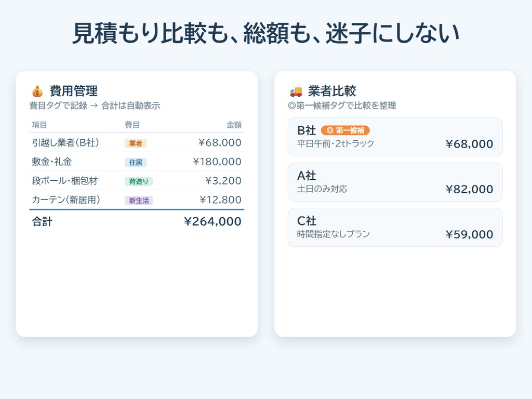The height and width of the screenshot is (399, 532).
Task: Select the 敷金・礼金 row label
Action: pyautogui.click(x=52, y=162)
